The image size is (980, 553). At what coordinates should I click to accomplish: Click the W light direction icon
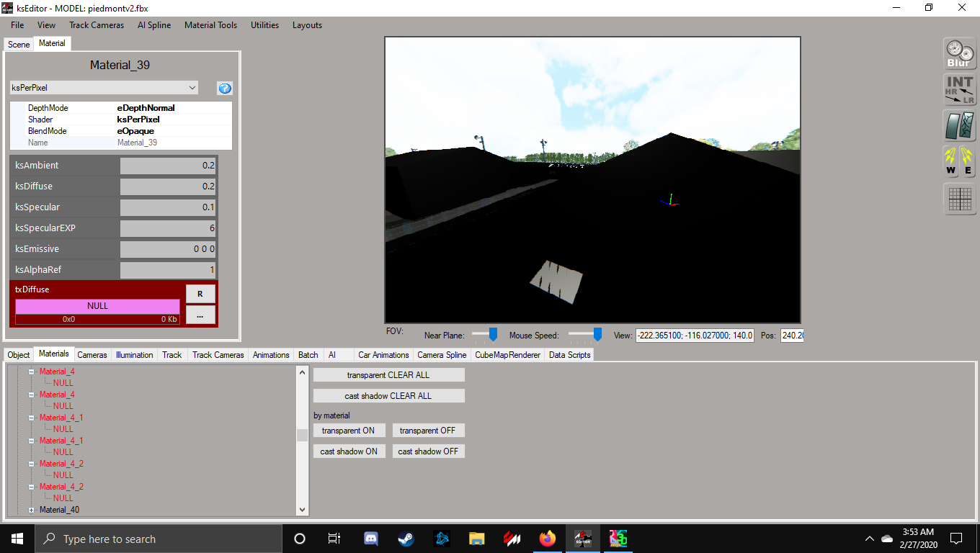click(952, 162)
